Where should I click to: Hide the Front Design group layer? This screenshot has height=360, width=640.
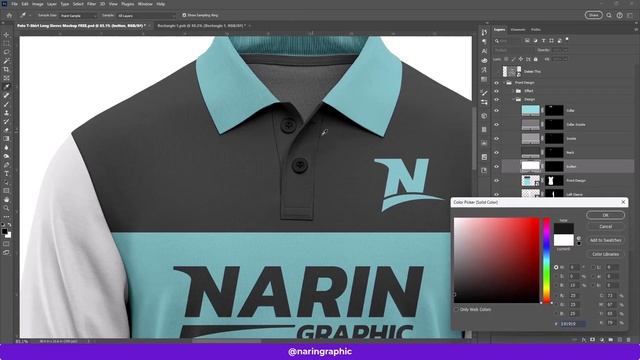496,82
